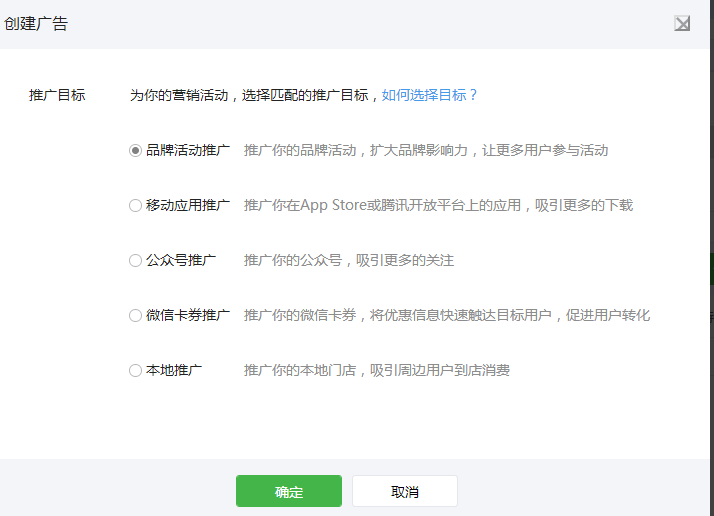Screen dimensions: 714x516
Task: Click the 微信卡券 description about 优惠信息
Action: (447, 315)
